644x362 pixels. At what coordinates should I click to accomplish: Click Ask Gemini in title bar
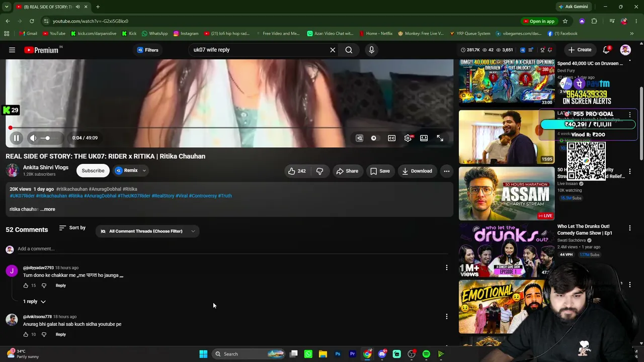[573, 7]
